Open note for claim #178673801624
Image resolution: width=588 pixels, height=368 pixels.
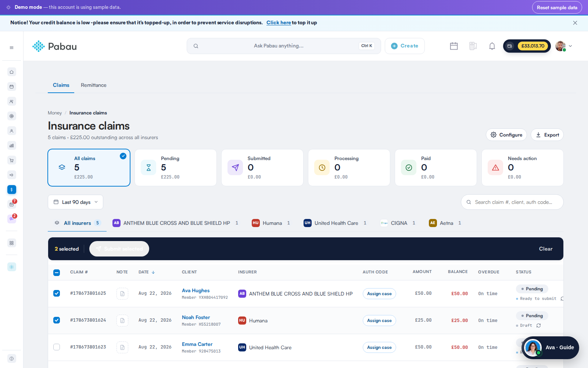coord(122,321)
